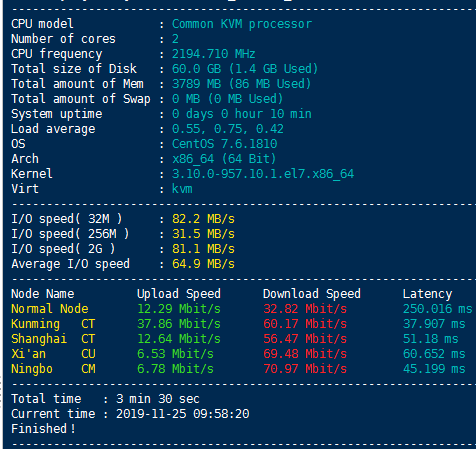Click the 82.2 MB/s I/O speed result

pos(203,219)
